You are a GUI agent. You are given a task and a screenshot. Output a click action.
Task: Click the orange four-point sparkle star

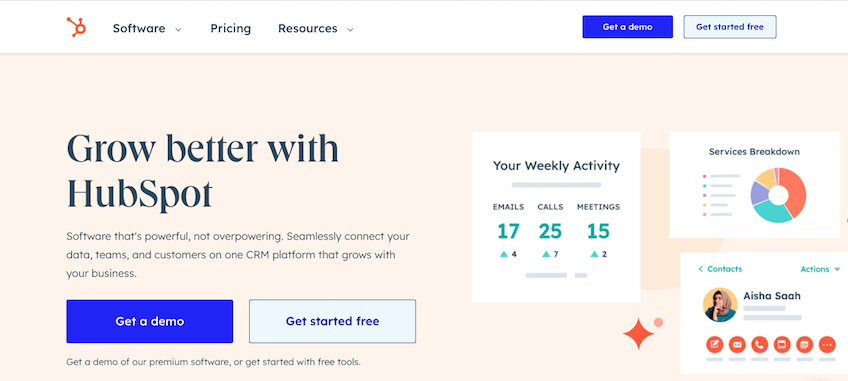coord(638,333)
